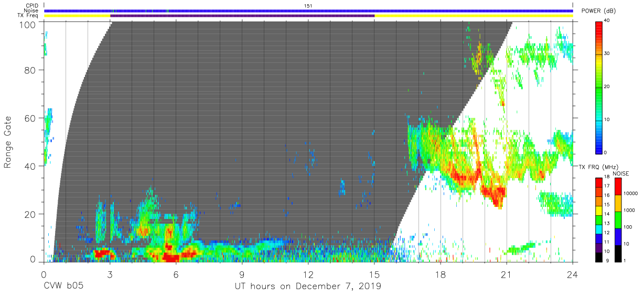The image size is (644, 297).
Task: Click the 20 tick on the POWER scale
Action: point(607,86)
